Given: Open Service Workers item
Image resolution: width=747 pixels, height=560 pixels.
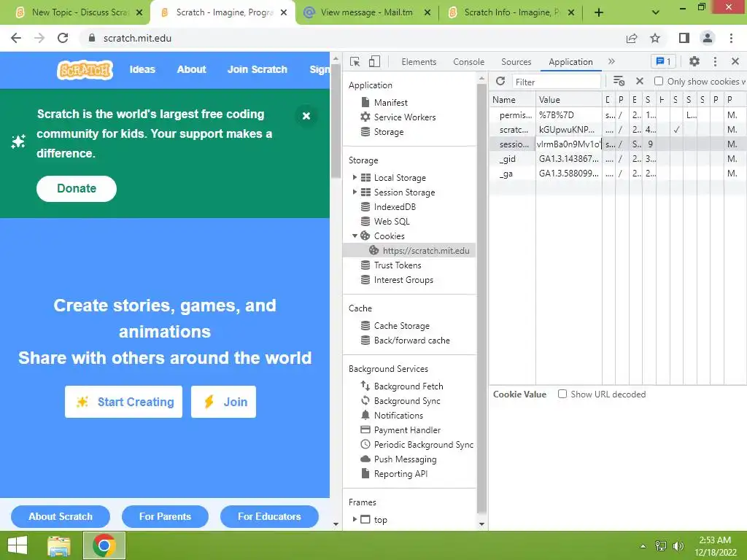Looking at the screenshot, I should [x=398, y=117].
